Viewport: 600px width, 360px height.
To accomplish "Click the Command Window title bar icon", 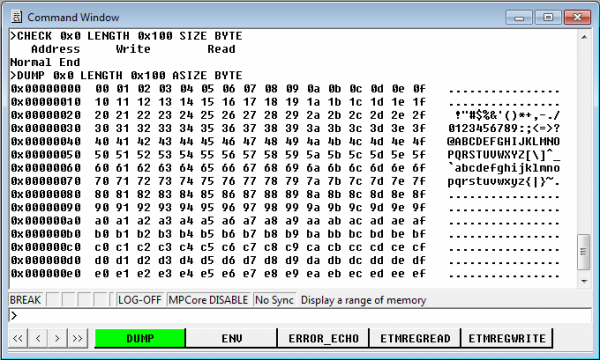I will pos(16,17).
